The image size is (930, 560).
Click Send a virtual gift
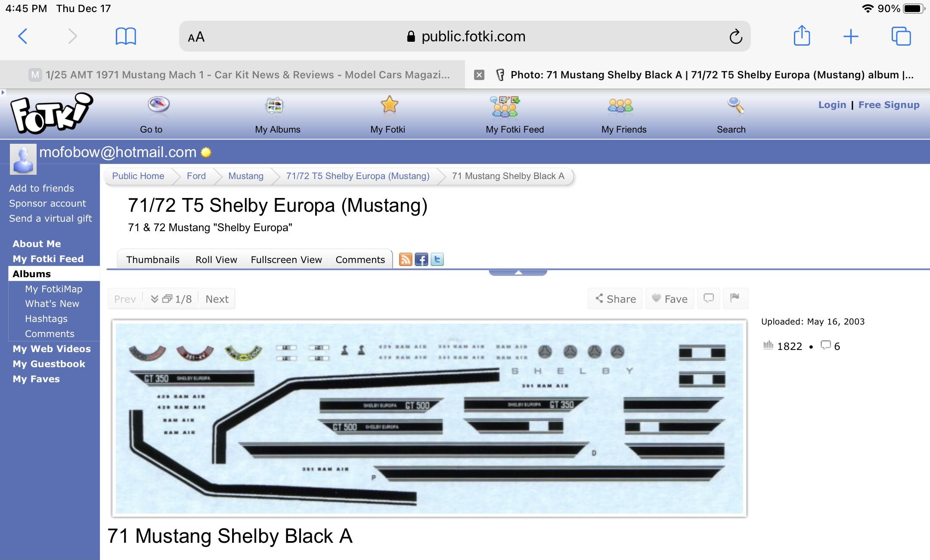pos(50,218)
